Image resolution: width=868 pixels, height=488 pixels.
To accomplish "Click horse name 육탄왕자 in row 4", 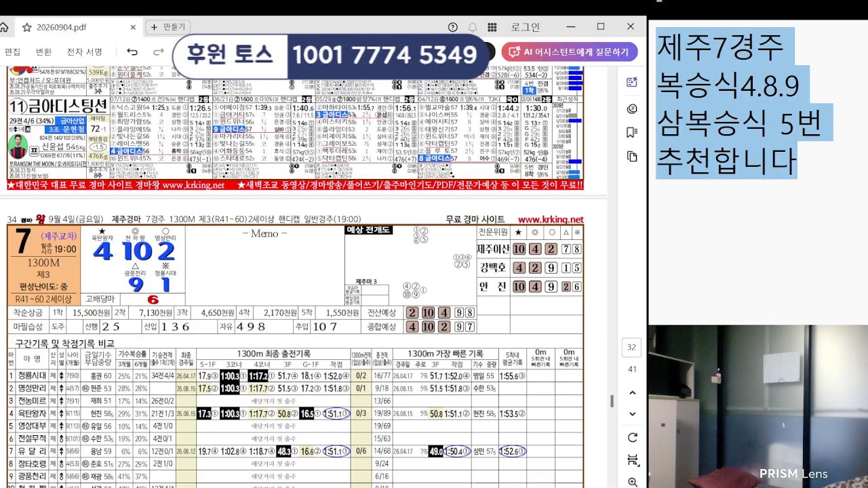I will (x=32, y=413).
